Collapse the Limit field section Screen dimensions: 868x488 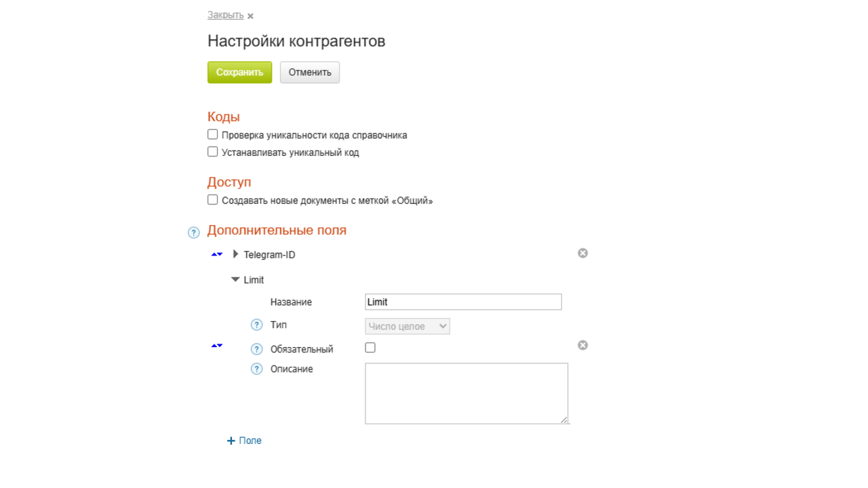point(235,279)
